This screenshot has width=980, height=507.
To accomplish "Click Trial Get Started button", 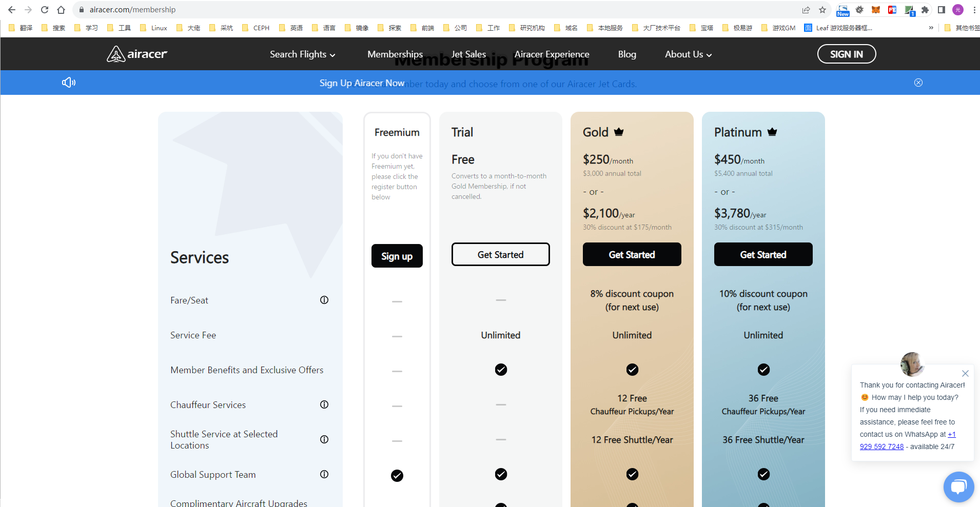I will pos(501,254).
